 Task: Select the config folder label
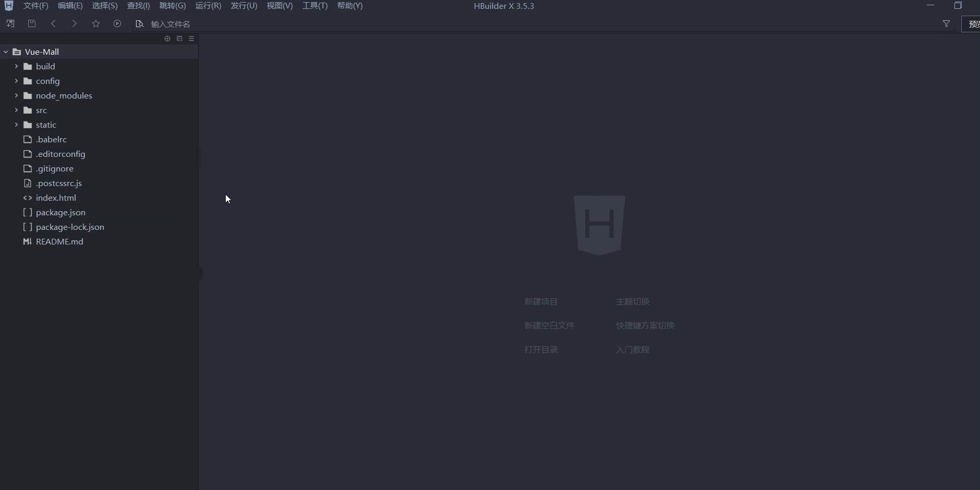[x=48, y=81]
